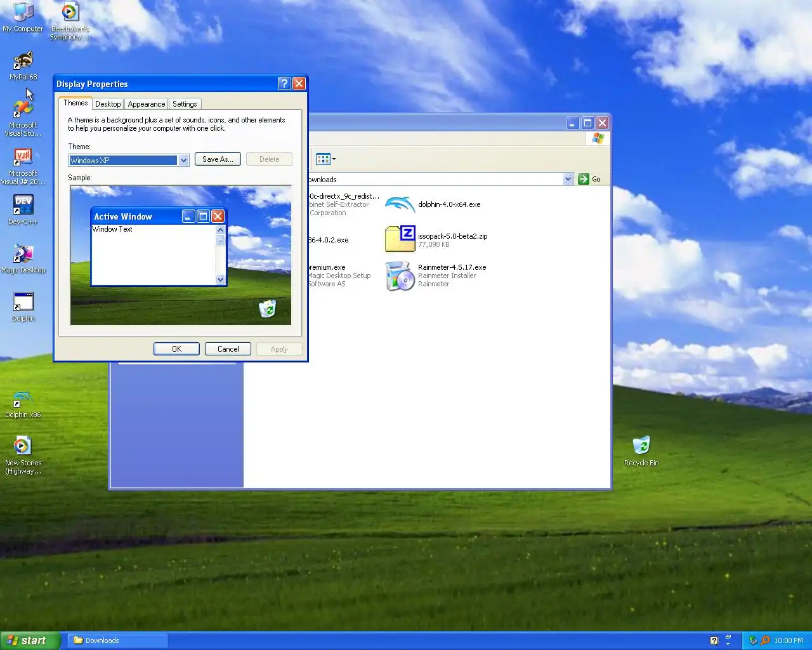Switch to the Appearance tab
The width and height of the screenshot is (812, 650).
[x=147, y=104]
